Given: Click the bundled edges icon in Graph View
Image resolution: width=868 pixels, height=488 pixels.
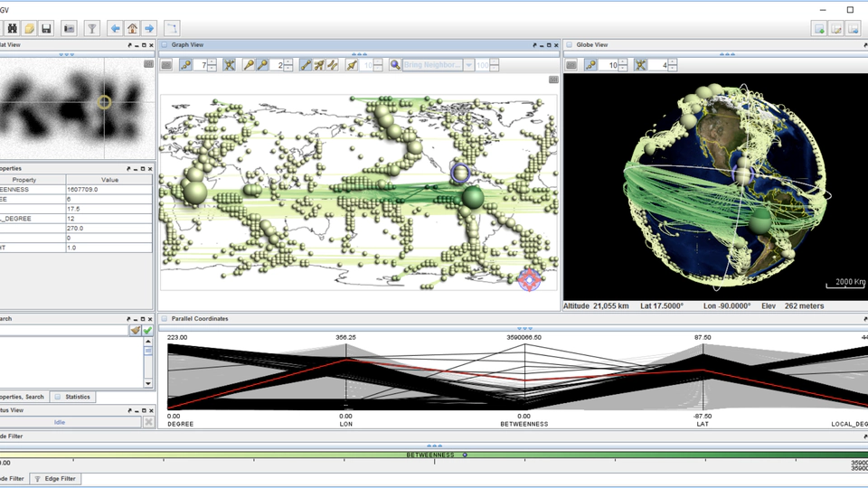Looking at the screenshot, I should click(319, 65).
